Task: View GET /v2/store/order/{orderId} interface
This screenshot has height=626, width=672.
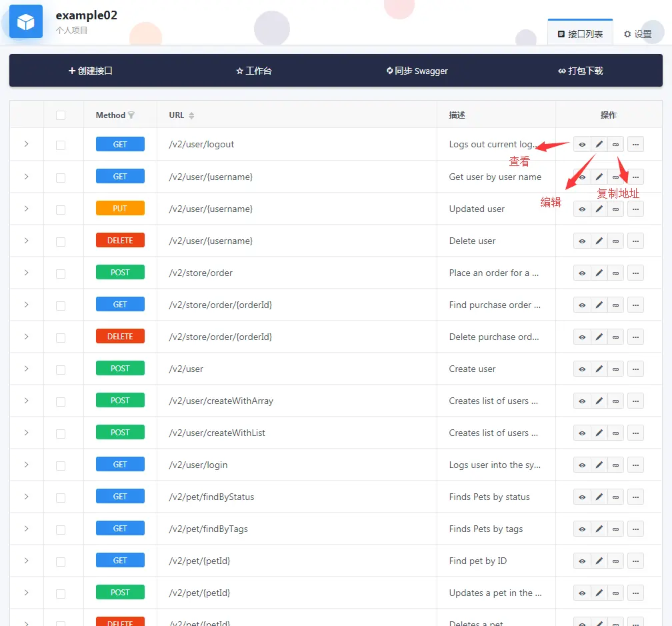Action: (582, 305)
